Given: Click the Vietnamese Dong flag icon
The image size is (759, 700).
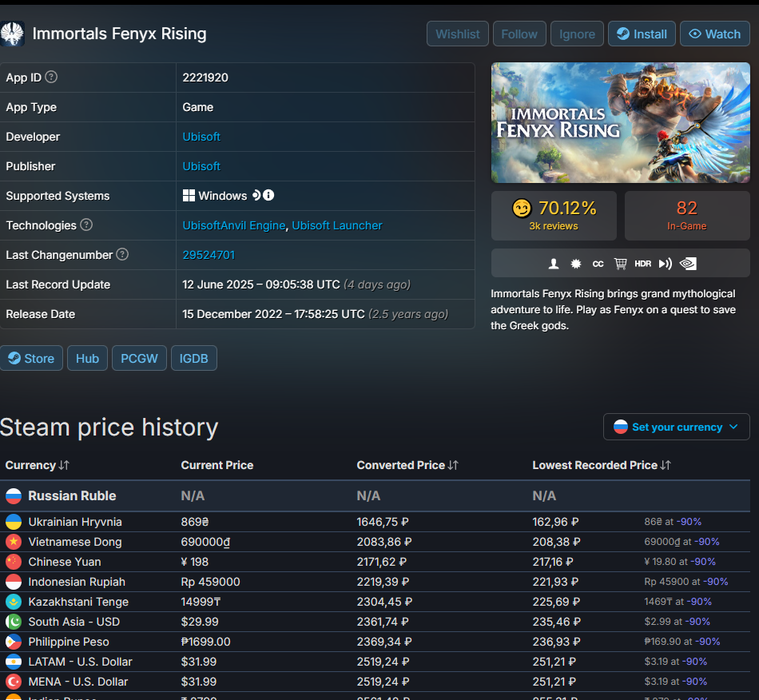Looking at the screenshot, I should click(x=14, y=542).
